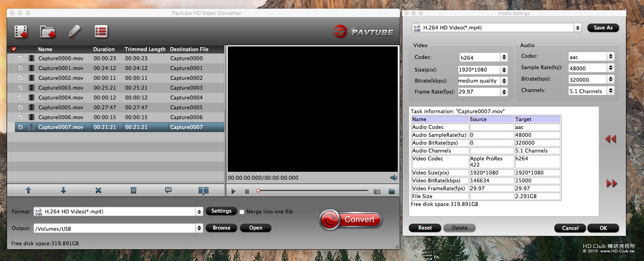Click the Pavtube logo
644x261 pixels.
364,32
